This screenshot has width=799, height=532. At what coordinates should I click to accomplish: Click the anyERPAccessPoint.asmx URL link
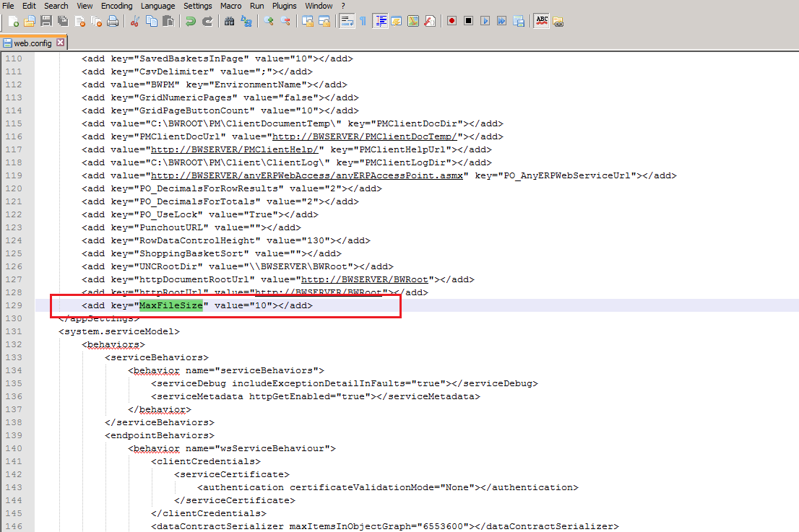pyautogui.click(x=307, y=175)
